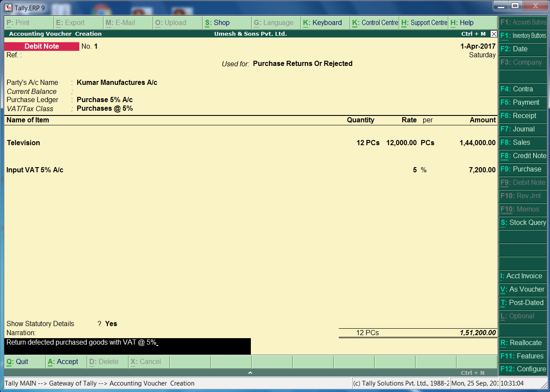This screenshot has height=392, width=550.
Task: Click the F10: Memos button
Action: click(523, 209)
